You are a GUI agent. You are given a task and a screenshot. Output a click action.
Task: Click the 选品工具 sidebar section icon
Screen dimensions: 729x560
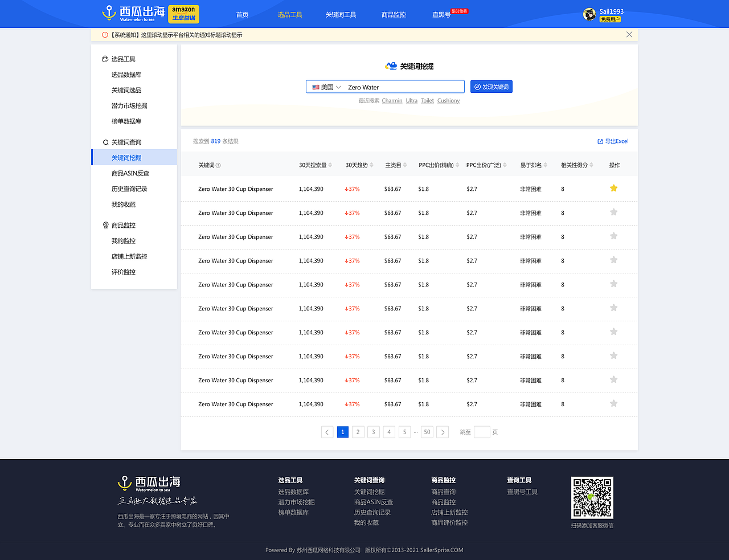[x=105, y=59]
